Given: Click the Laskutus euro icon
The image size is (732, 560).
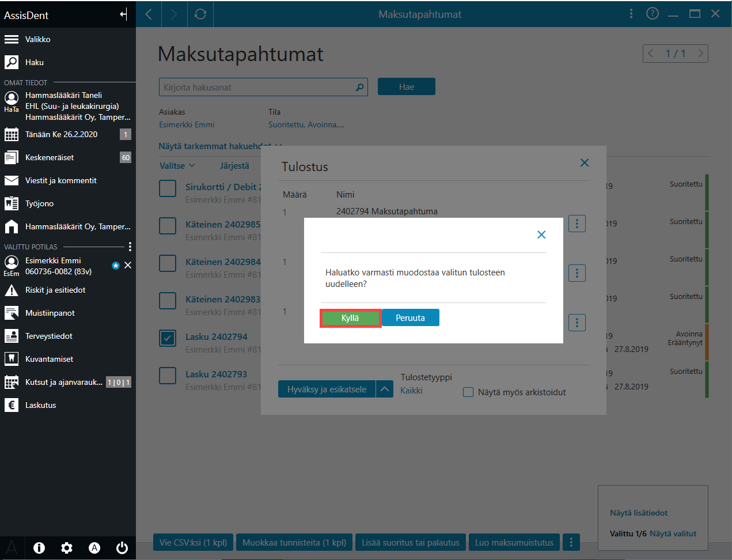Looking at the screenshot, I should [12, 405].
